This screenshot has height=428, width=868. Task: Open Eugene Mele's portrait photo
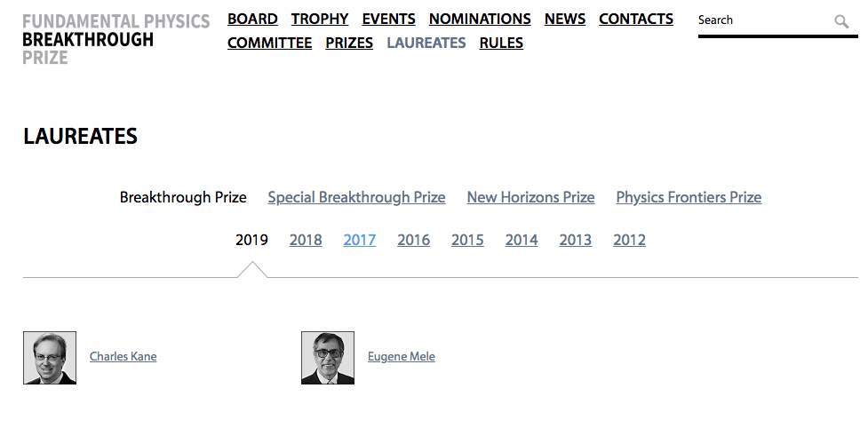tap(328, 358)
